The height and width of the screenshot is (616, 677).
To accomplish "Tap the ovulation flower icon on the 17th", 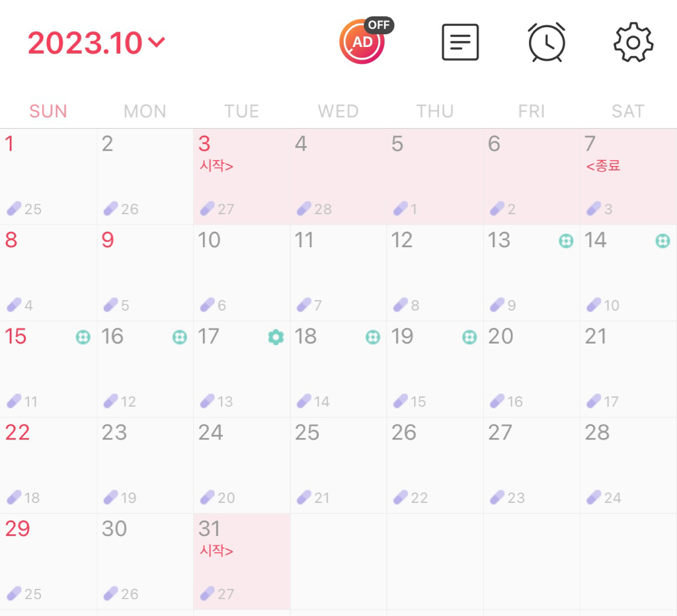I will pyautogui.click(x=276, y=337).
